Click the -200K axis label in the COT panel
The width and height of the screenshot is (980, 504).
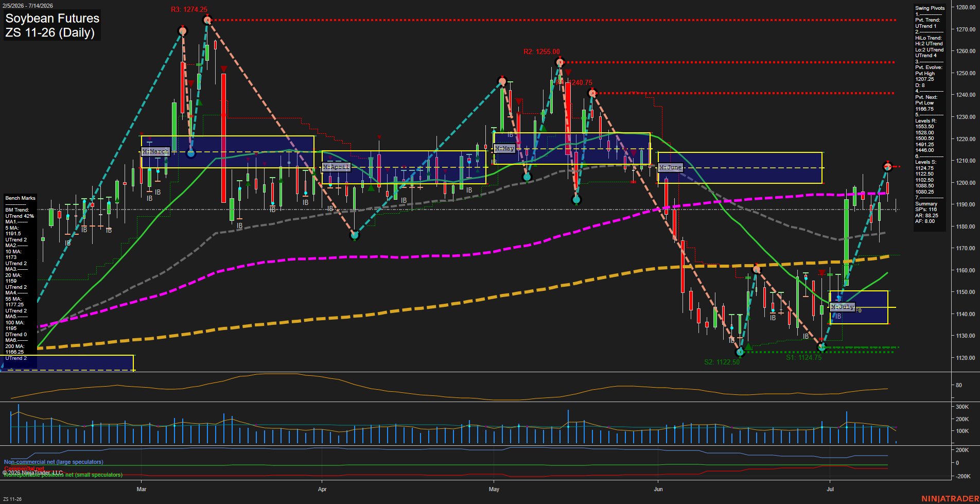coord(963,476)
